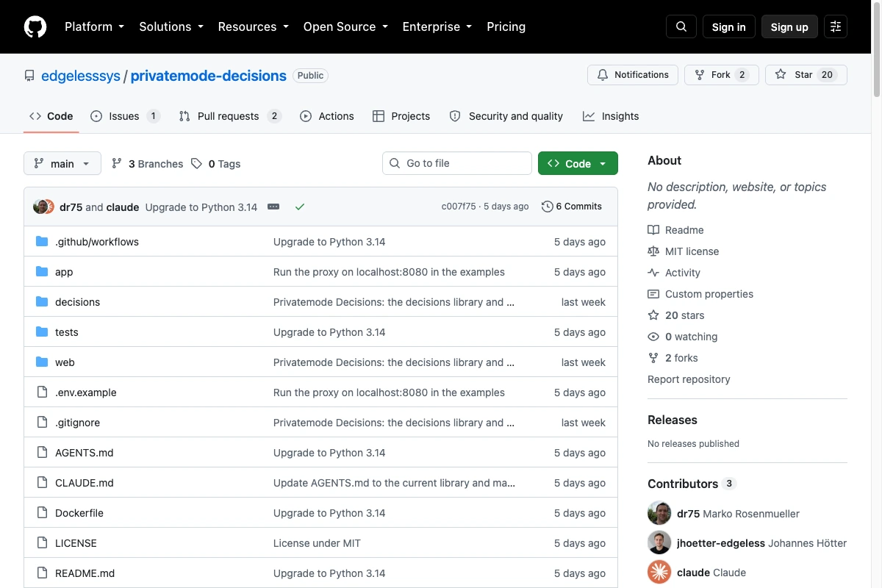
Task: Switch to the Issues tab
Action: tap(126, 116)
